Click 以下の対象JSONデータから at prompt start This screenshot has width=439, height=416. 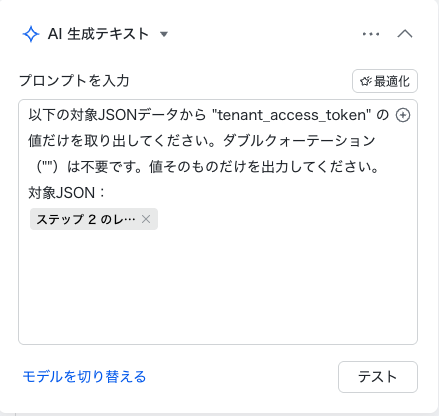pos(117,115)
